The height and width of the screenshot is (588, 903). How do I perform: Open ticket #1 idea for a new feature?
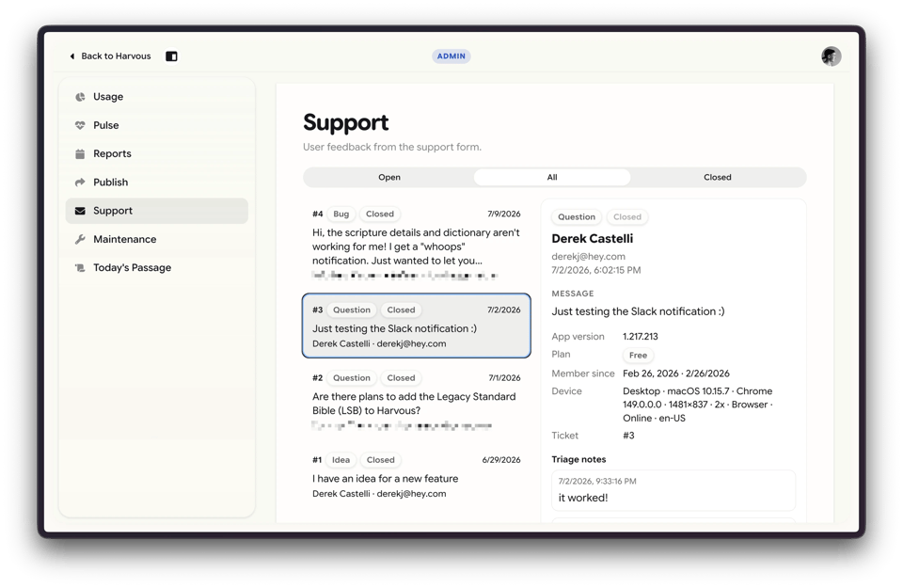click(x=417, y=477)
